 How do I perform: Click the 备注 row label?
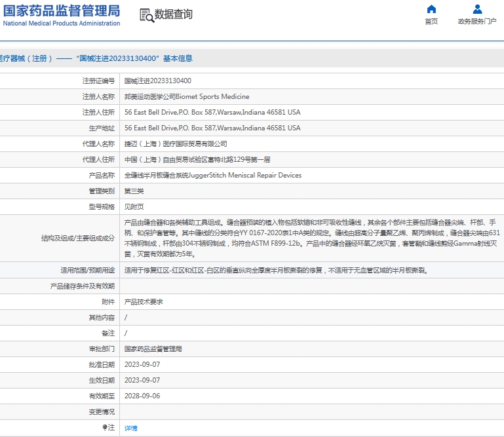(108, 333)
